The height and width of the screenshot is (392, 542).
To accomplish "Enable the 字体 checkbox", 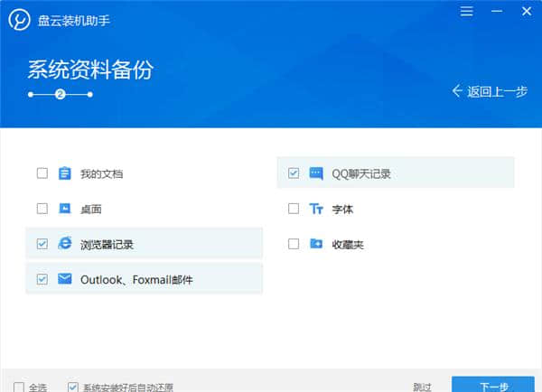I will [294, 209].
